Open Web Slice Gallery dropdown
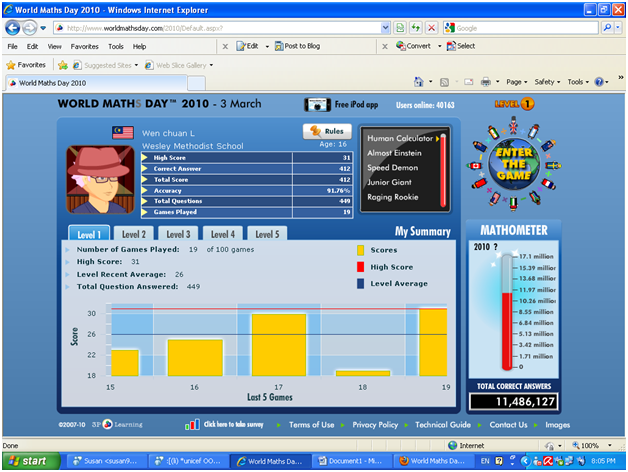Viewport: 628px width, 472px height. (179, 65)
